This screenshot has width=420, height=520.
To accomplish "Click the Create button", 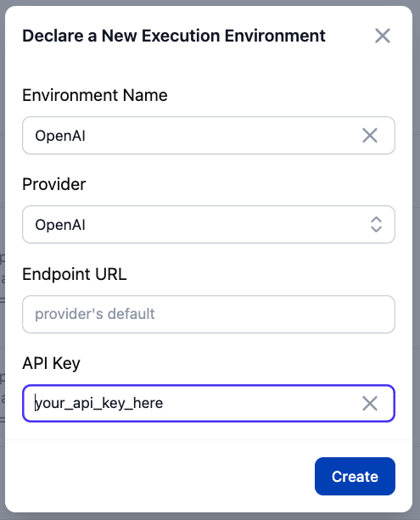I will tap(355, 476).
